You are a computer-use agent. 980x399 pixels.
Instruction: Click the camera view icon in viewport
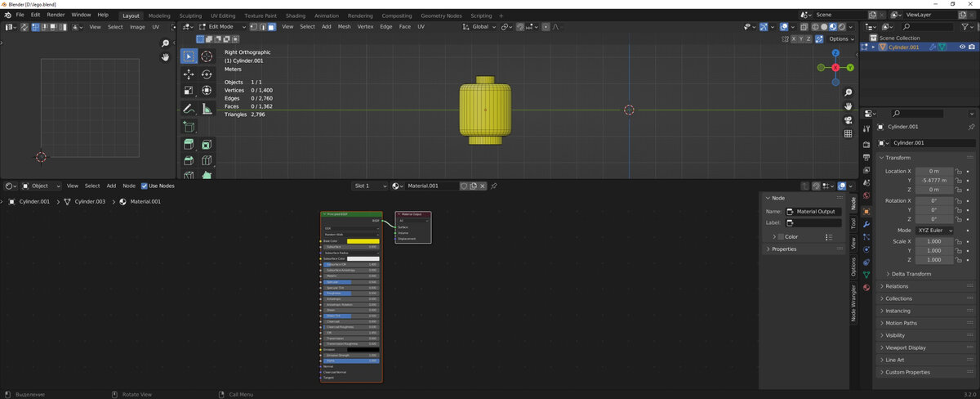[848, 120]
